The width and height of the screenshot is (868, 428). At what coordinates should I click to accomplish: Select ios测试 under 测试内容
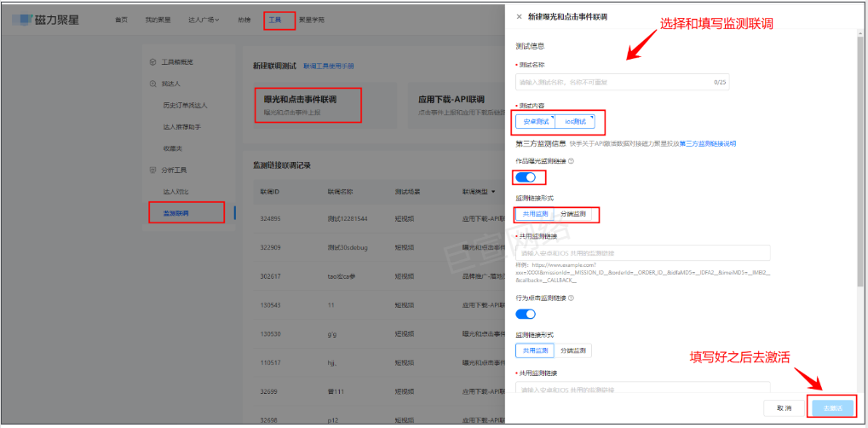(x=575, y=121)
